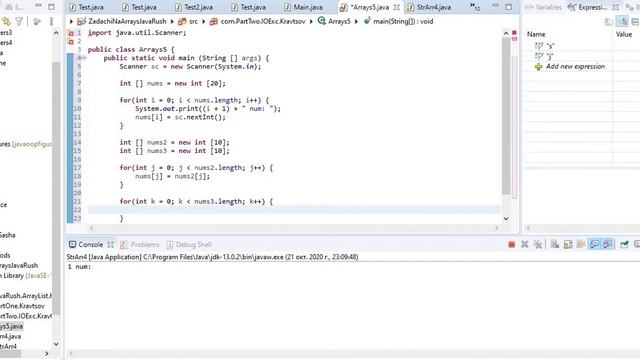The width and height of the screenshot is (640, 360).
Task: Maximize the editor area
Action: click(x=509, y=7)
